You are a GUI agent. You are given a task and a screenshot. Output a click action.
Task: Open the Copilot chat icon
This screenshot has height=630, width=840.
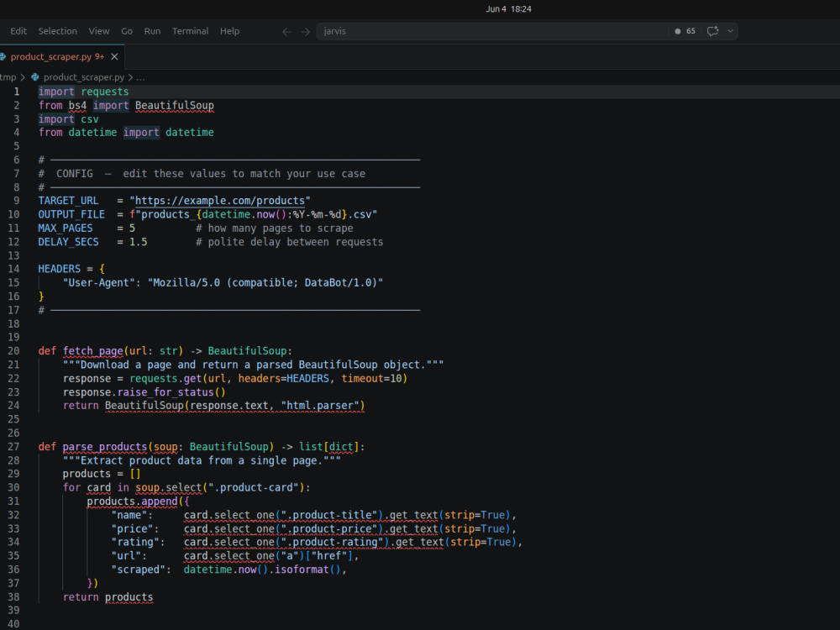pos(712,31)
